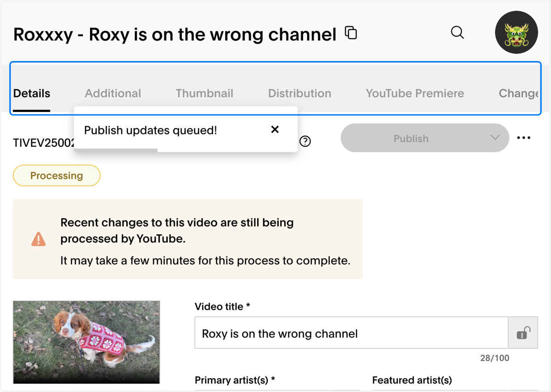Click the Primary artist(s) label
The height and width of the screenshot is (392, 551).
click(x=235, y=380)
